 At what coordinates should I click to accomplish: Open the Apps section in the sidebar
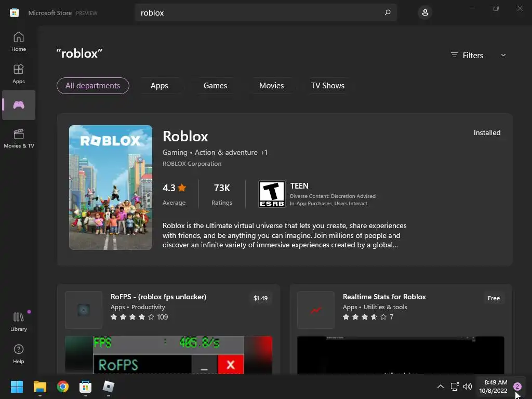point(19,74)
